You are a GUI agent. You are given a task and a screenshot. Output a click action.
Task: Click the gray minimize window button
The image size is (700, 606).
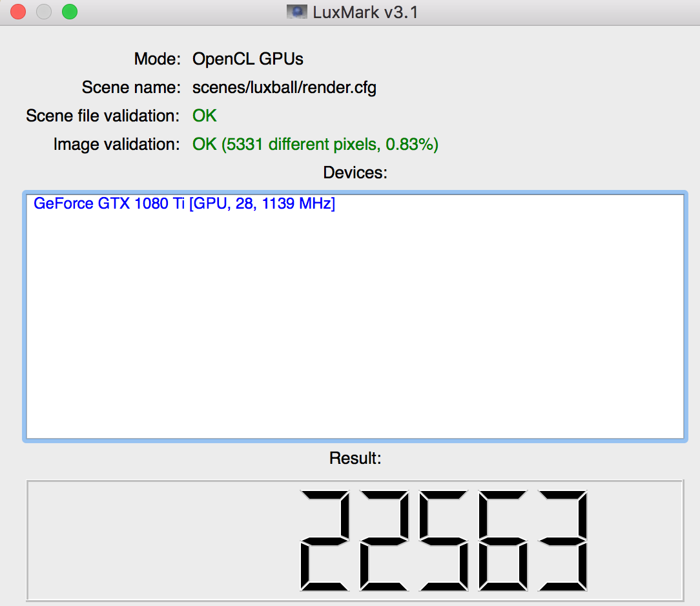[x=44, y=12]
